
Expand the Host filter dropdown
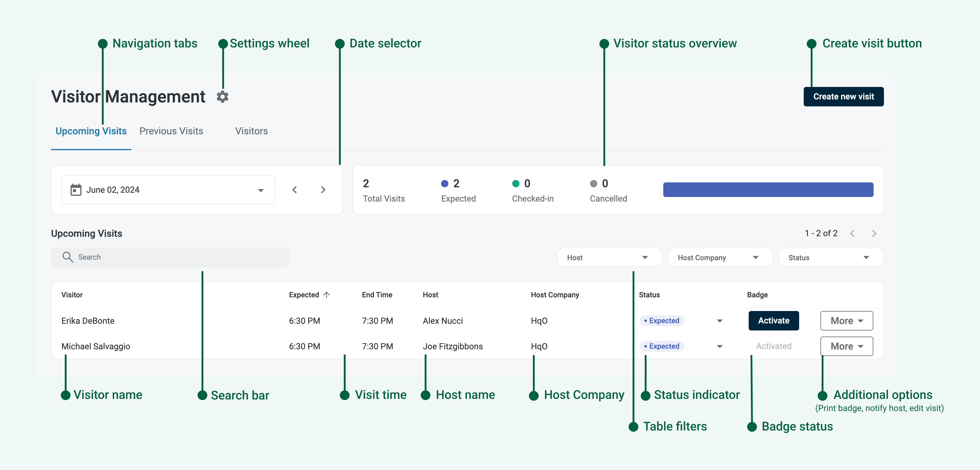609,257
